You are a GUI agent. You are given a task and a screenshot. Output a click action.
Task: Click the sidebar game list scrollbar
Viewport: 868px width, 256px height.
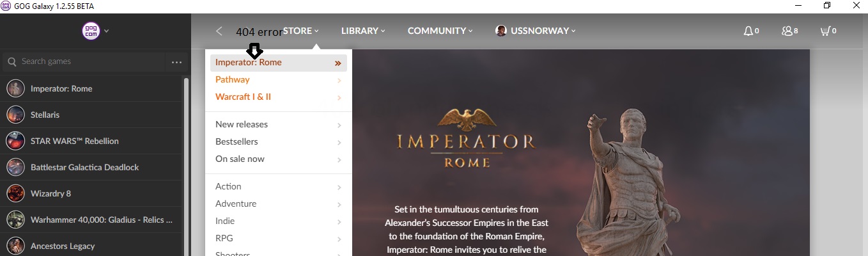click(186, 166)
